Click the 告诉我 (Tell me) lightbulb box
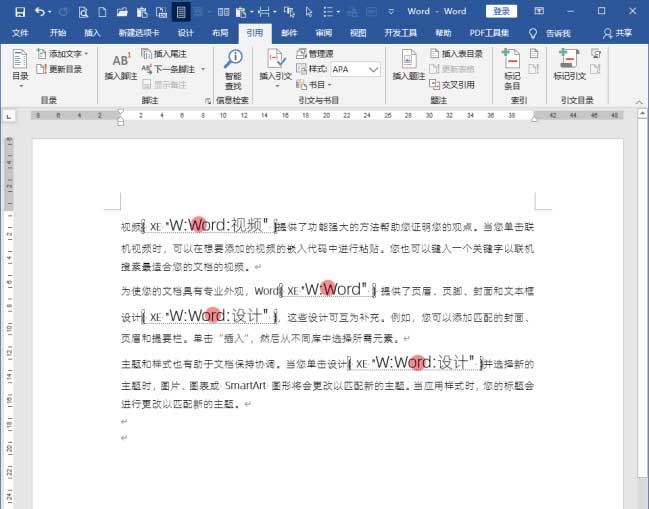Viewport: 649px width, 509px height. pos(550,34)
